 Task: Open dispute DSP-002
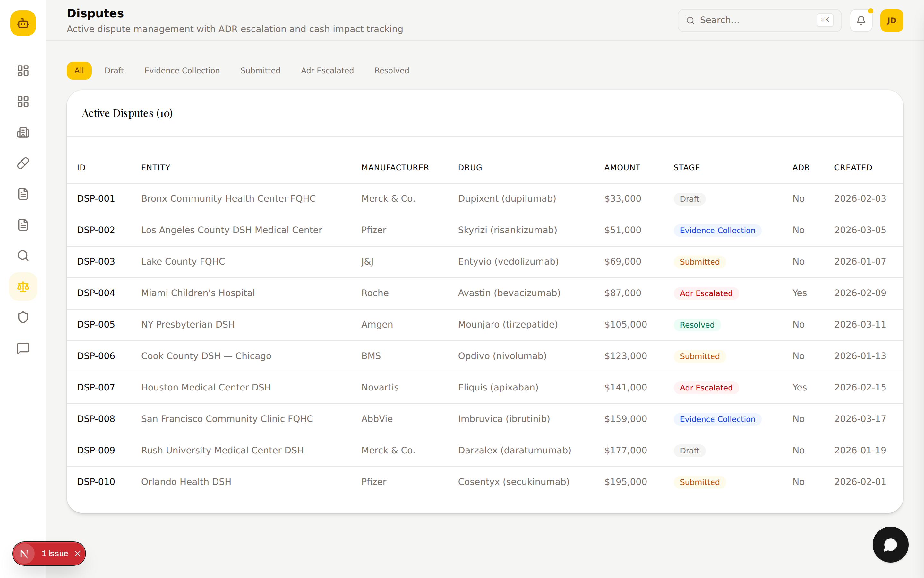96,230
